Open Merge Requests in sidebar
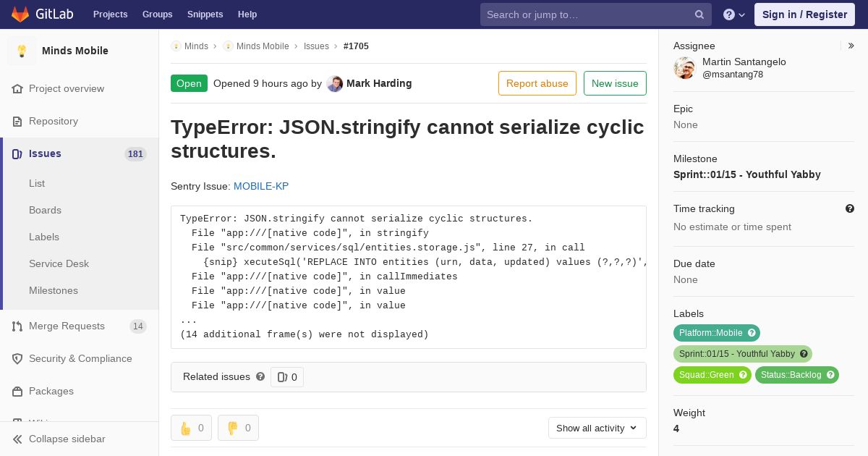This screenshot has width=868, height=456. coord(67,326)
